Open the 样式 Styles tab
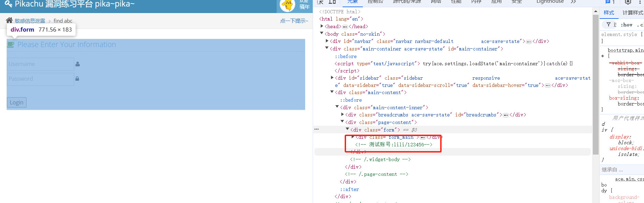Viewport: 644px width, 203px height. point(609,13)
